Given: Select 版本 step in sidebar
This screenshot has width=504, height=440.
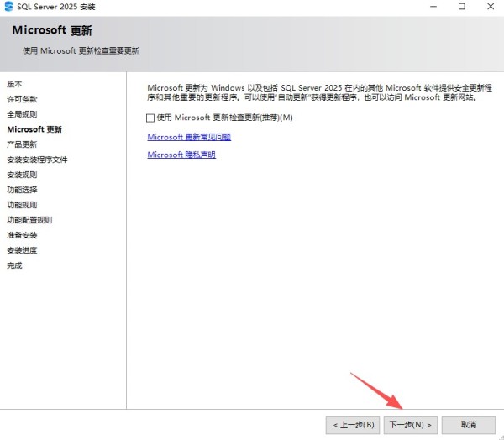Looking at the screenshot, I should 14,84.
